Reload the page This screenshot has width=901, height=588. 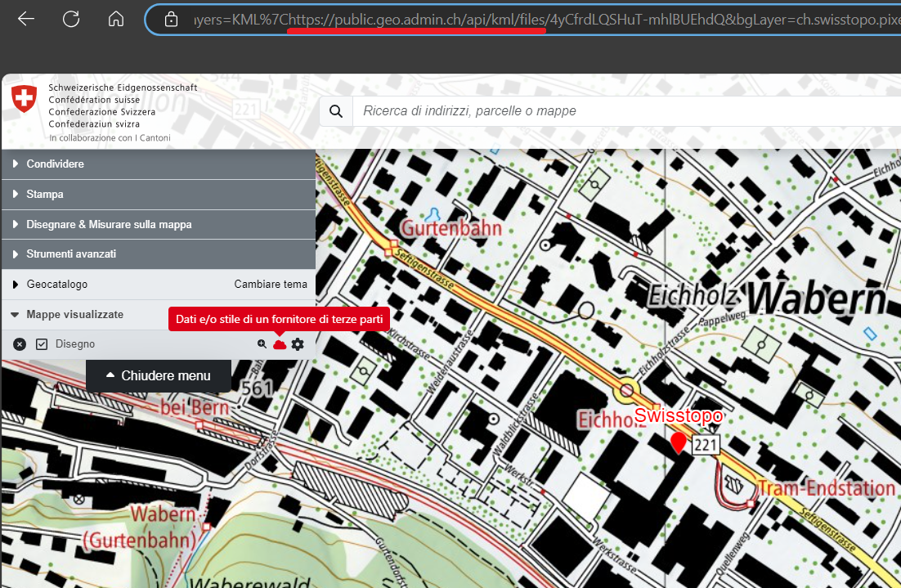click(71, 19)
